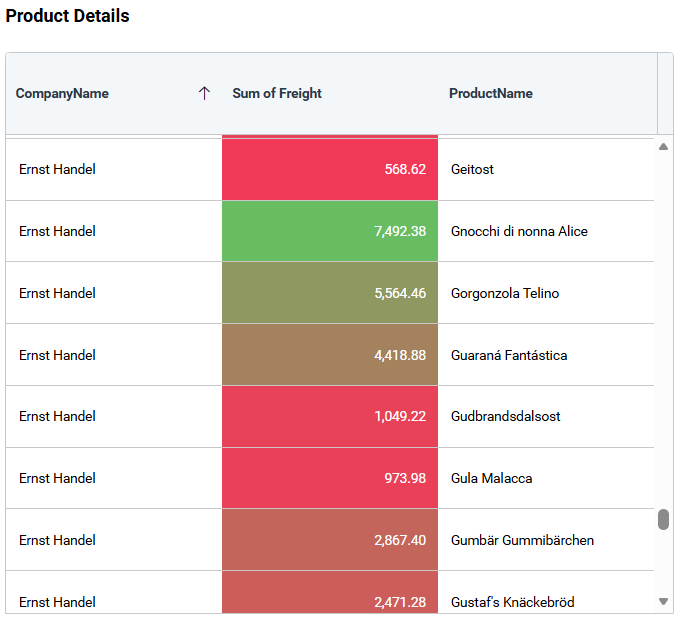Click the ProductName column header
This screenshot has height=620, width=680.
click(x=491, y=93)
